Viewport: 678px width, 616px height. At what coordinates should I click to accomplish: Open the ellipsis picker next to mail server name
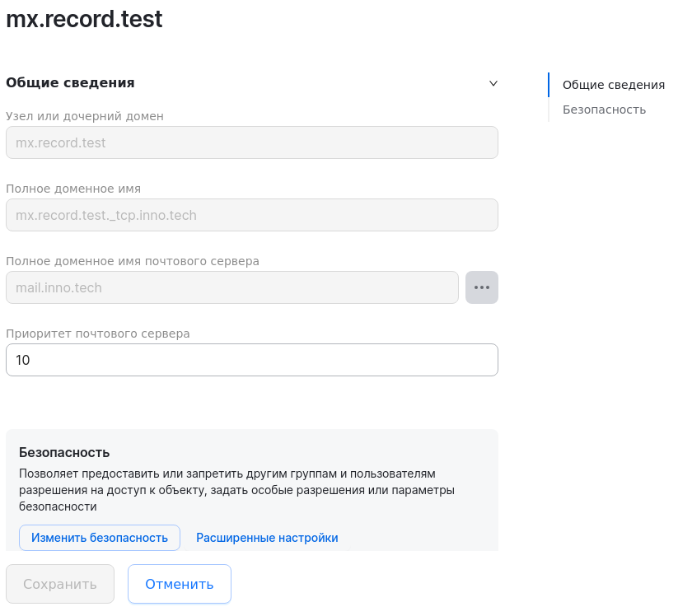pos(481,287)
